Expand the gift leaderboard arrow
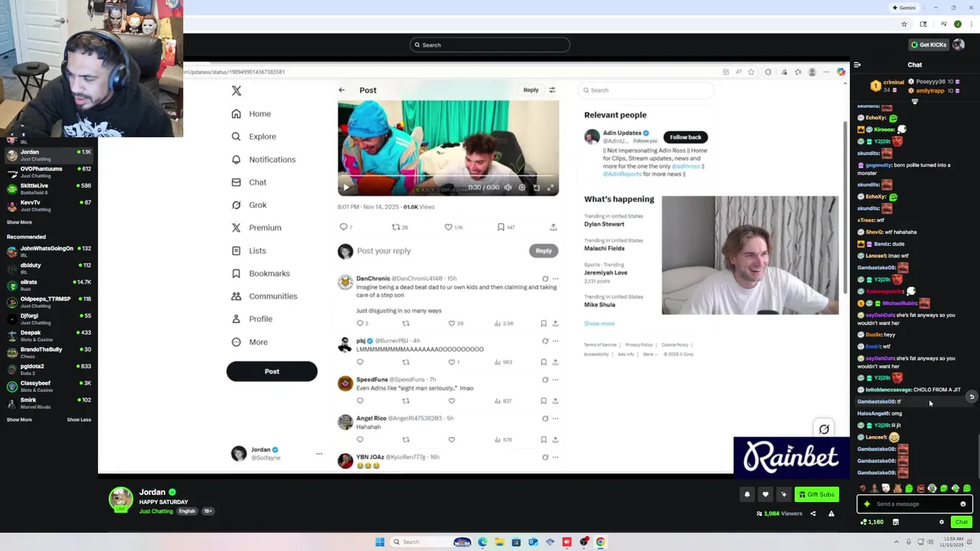This screenshot has width=980, height=551. pyautogui.click(x=914, y=101)
